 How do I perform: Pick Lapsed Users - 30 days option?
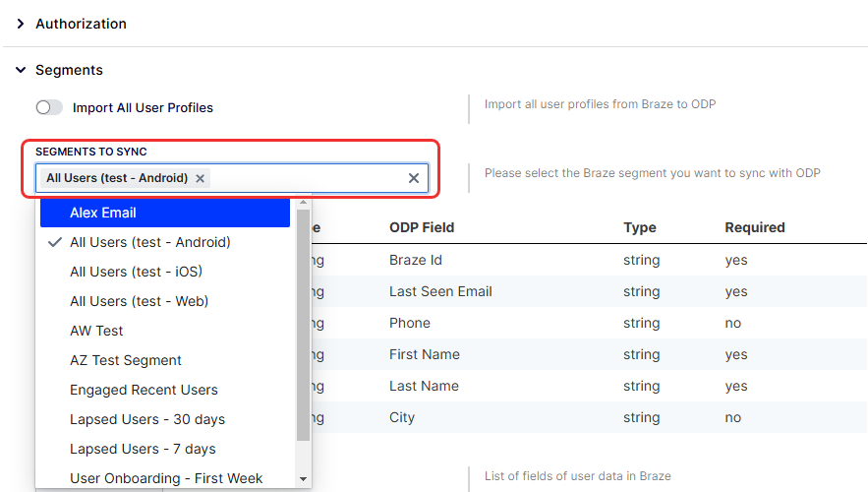point(165,419)
